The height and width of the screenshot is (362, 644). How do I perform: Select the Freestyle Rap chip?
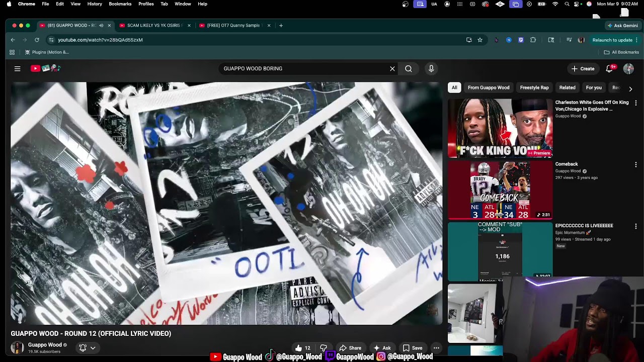coord(534,87)
